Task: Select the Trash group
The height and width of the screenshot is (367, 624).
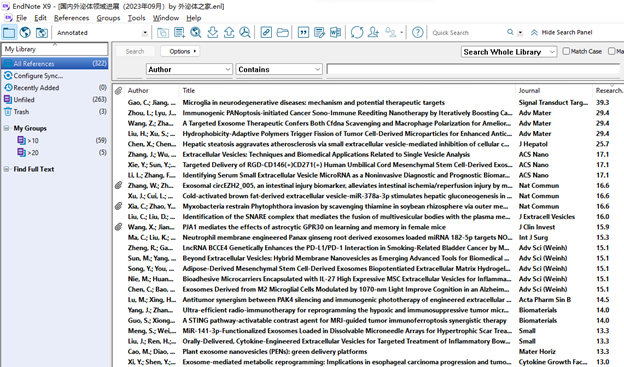Action: coord(55,112)
